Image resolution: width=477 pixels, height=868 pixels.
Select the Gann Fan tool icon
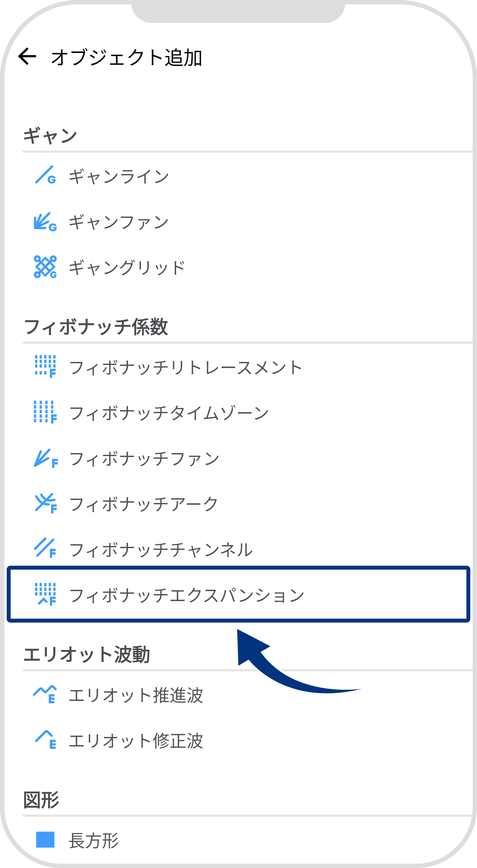[x=45, y=222]
